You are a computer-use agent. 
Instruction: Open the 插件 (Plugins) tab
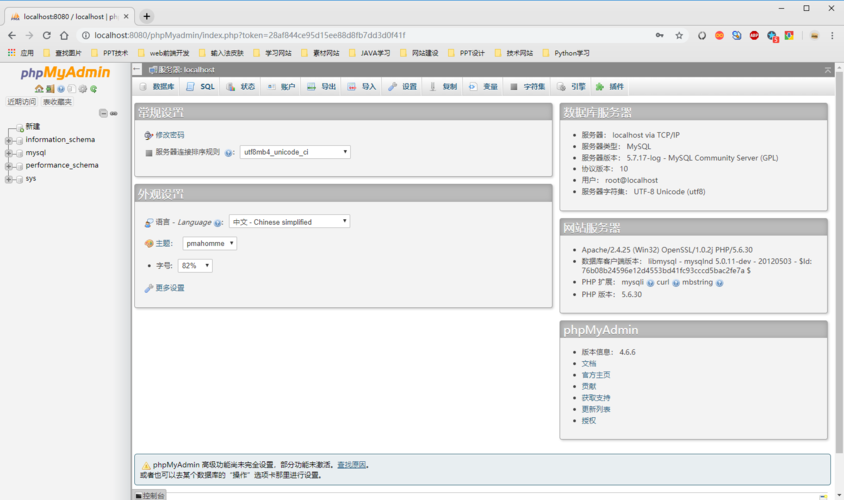tap(609, 87)
